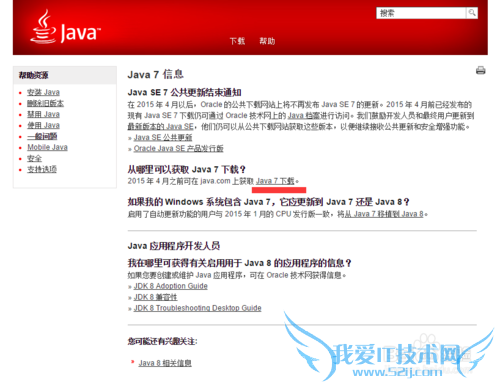Open the 使用 Java sidebar link

(43, 125)
